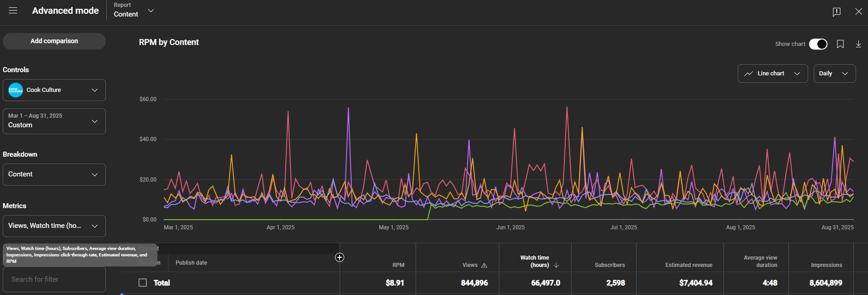Open the hamburger menu

coord(13,11)
